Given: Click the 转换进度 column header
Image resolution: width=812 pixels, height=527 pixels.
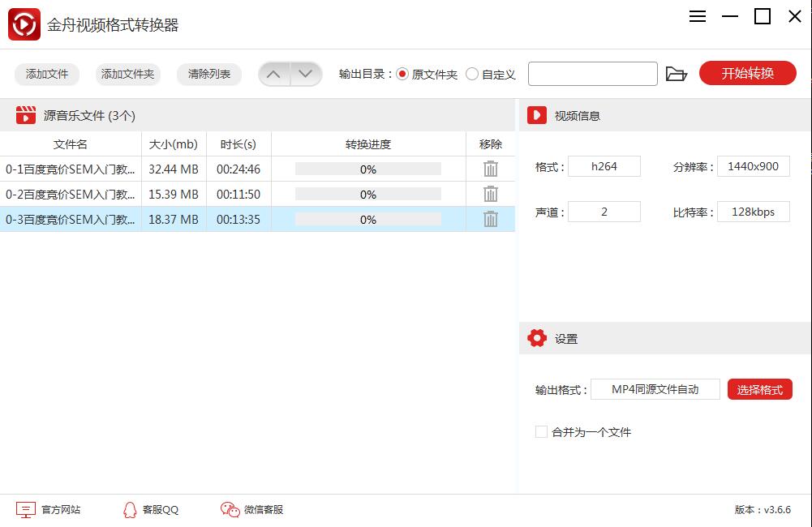Looking at the screenshot, I should [368, 144].
